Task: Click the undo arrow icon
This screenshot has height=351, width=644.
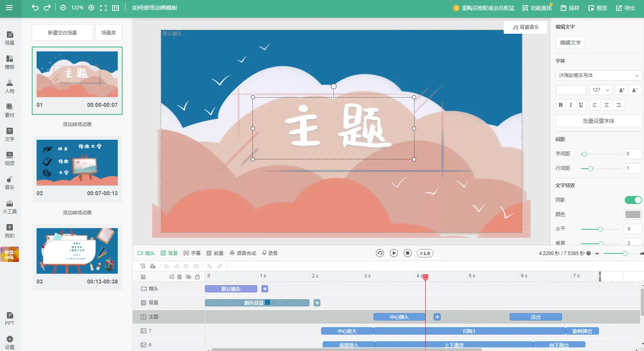Action: tap(35, 8)
